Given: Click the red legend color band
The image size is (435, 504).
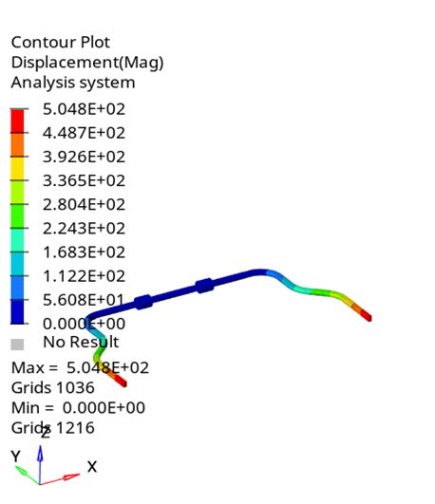Looking at the screenshot, I should point(17,121).
